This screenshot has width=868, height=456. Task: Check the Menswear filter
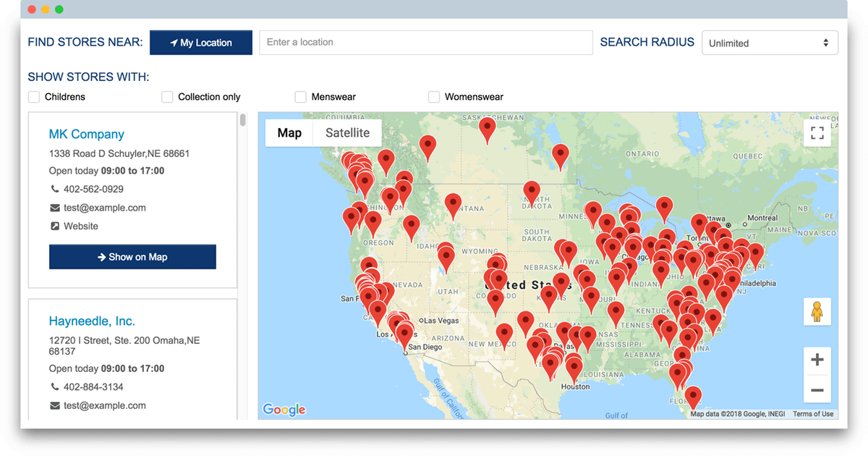301,97
